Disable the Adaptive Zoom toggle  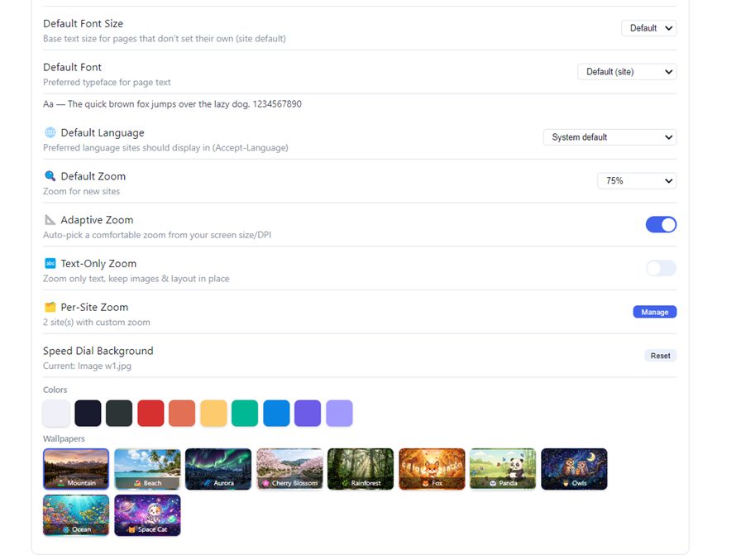661,224
